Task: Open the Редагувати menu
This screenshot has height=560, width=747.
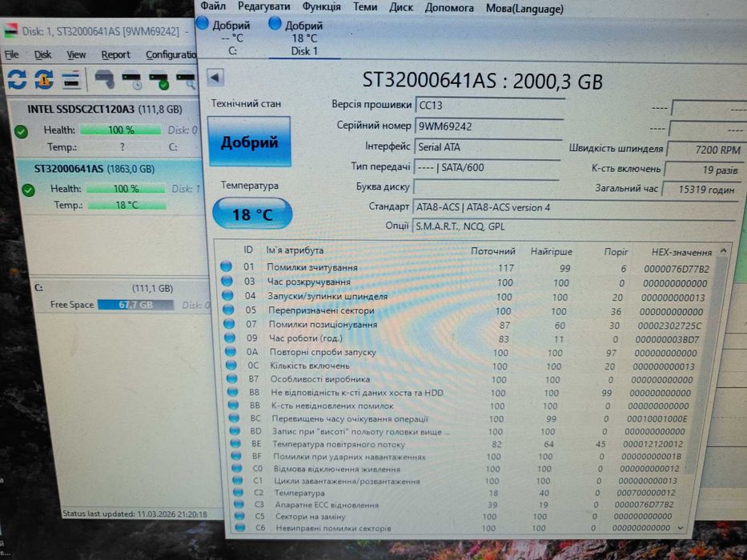Action: (264, 7)
